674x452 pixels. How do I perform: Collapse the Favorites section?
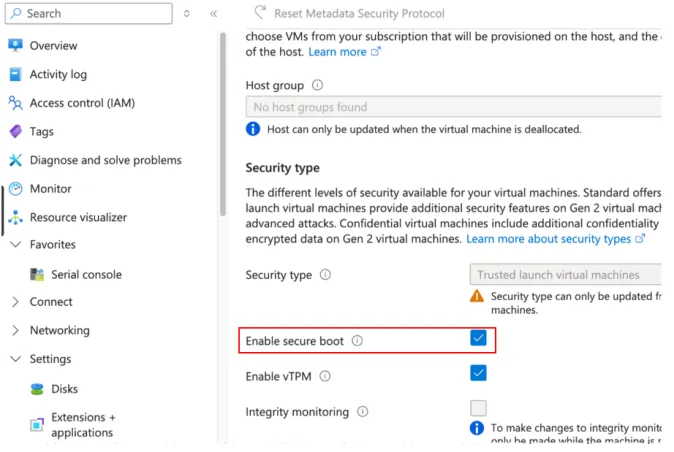15,244
